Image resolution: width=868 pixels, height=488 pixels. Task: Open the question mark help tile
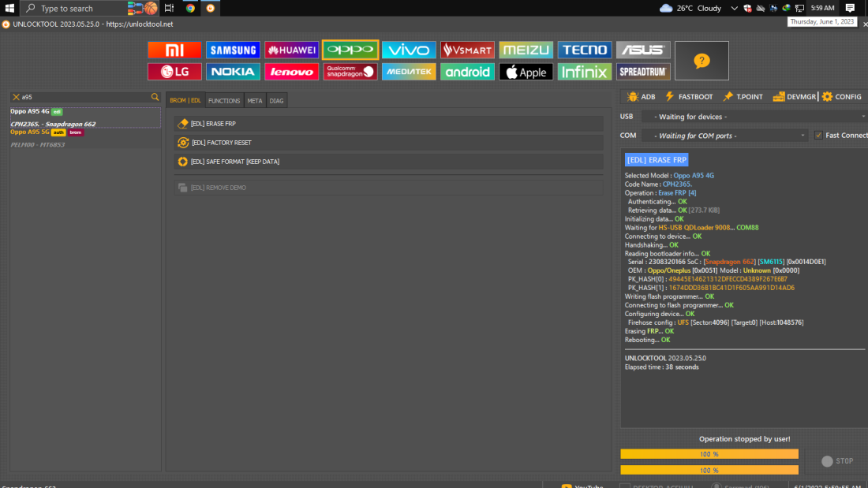click(702, 61)
